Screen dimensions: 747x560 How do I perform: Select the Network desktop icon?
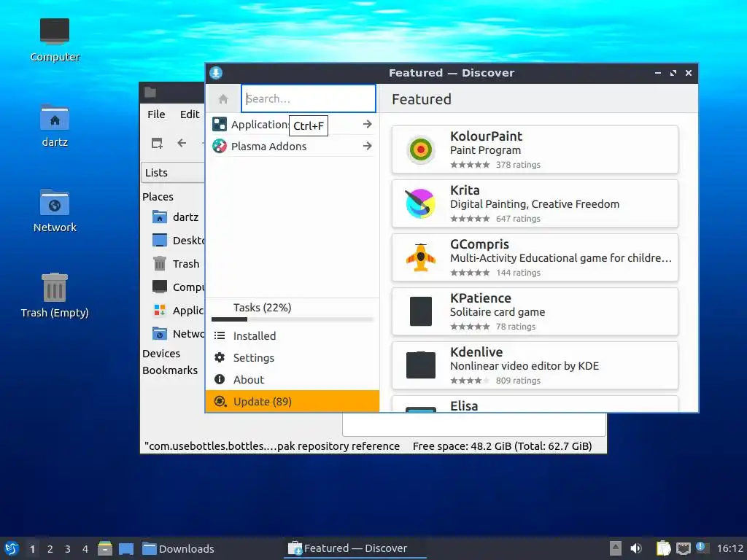(55, 211)
